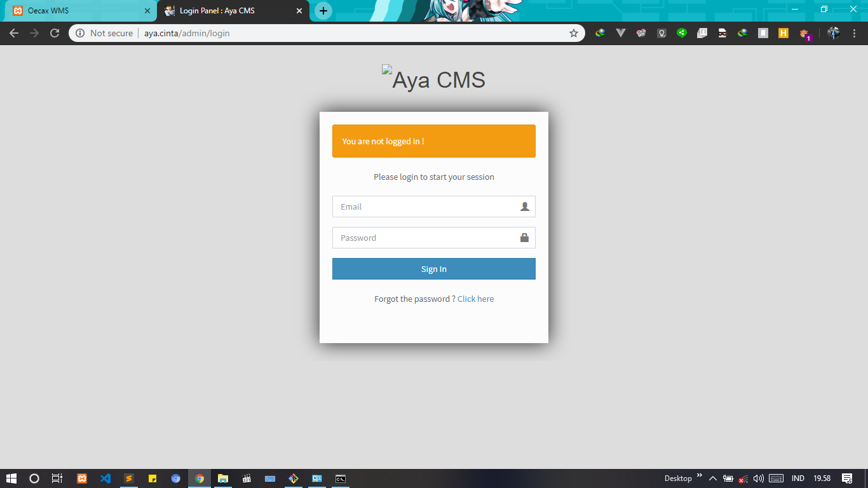Open the monkey extension with badge 1
This screenshot has width=868, height=488.
point(804,34)
